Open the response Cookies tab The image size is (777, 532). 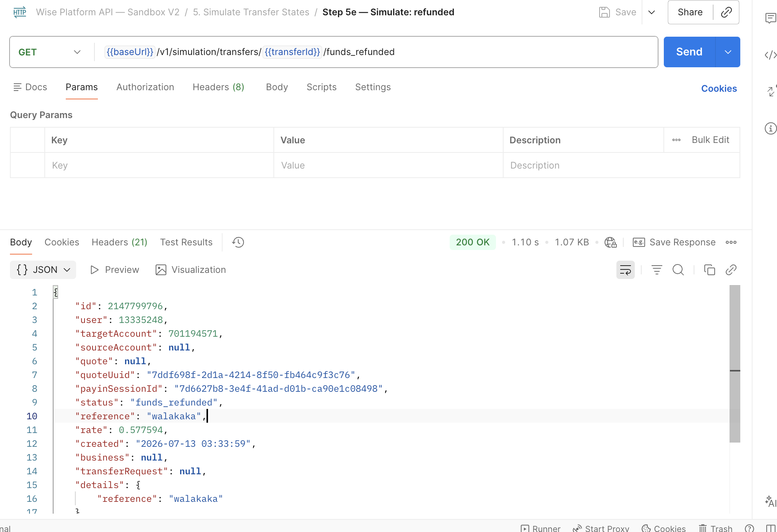tap(62, 242)
